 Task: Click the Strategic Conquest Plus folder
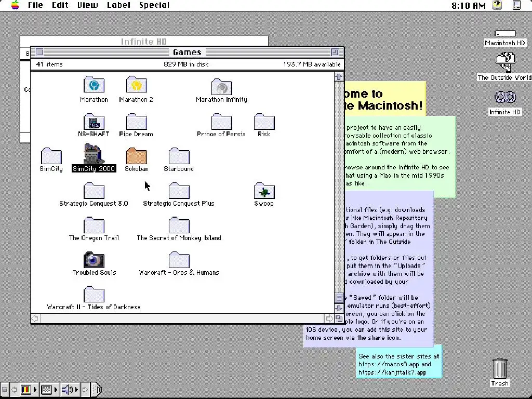[179, 191]
